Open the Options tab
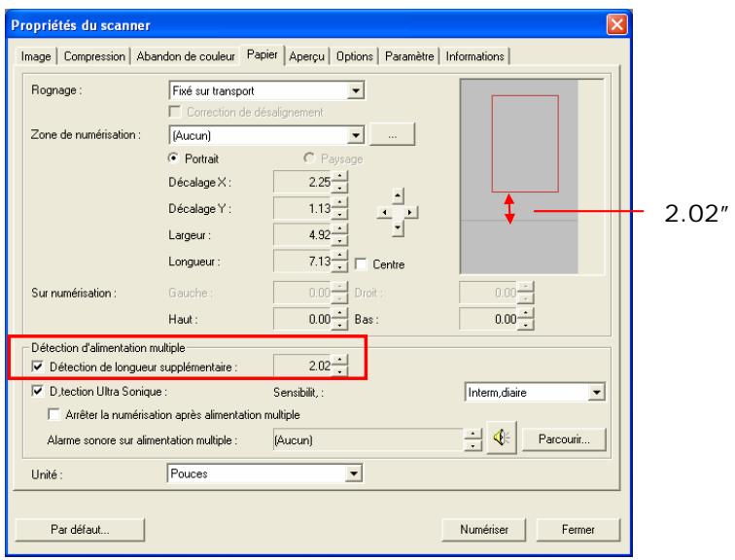The height and width of the screenshot is (560, 735). [354, 56]
